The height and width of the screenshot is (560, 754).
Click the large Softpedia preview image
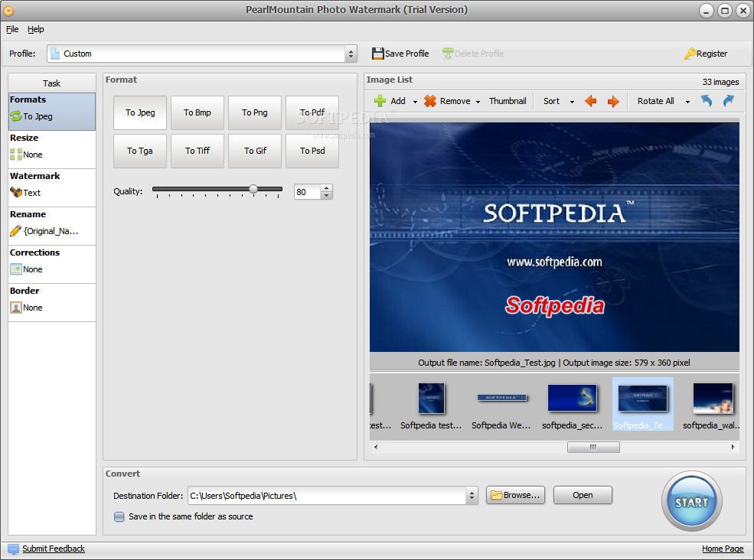coord(554,237)
